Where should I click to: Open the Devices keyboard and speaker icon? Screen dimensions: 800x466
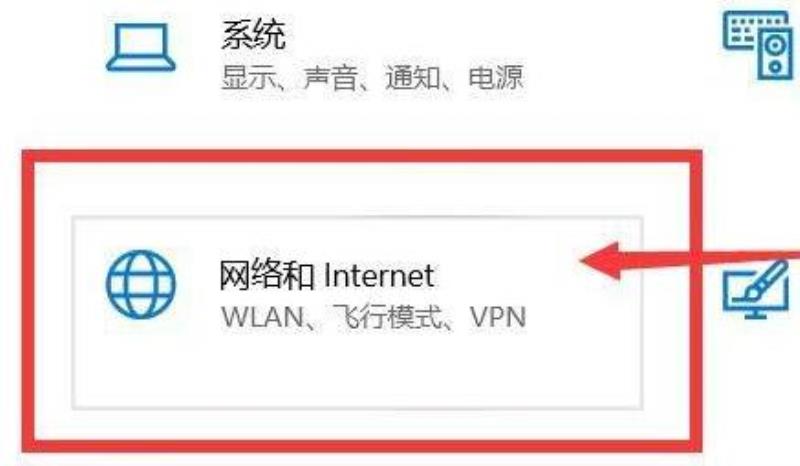coord(758,46)
